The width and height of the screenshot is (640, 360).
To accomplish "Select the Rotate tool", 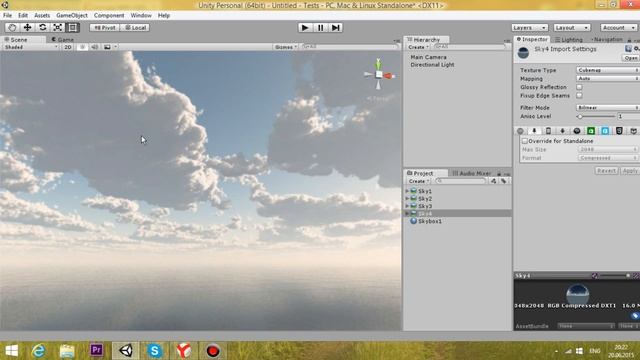I will coord(42,28).
